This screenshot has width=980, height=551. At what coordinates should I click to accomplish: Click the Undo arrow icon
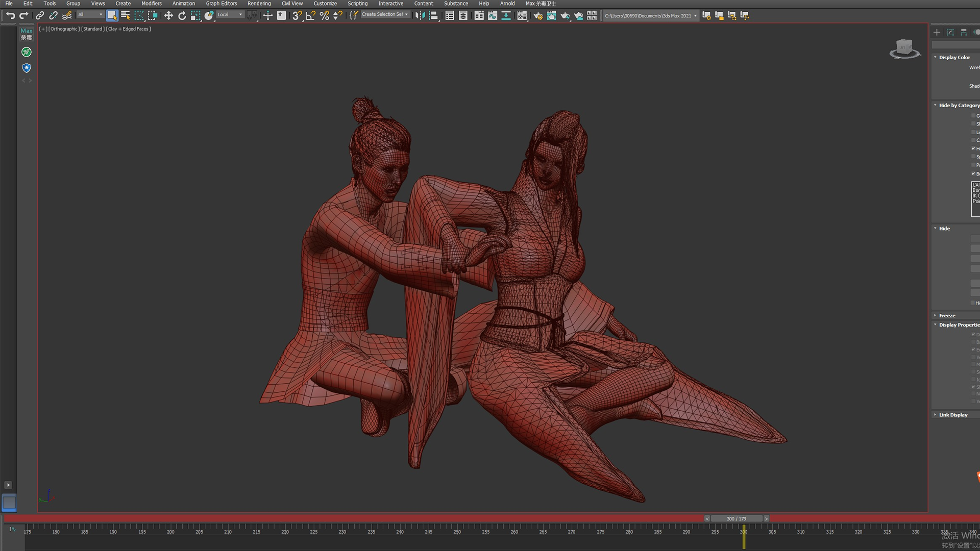[10, 16]
